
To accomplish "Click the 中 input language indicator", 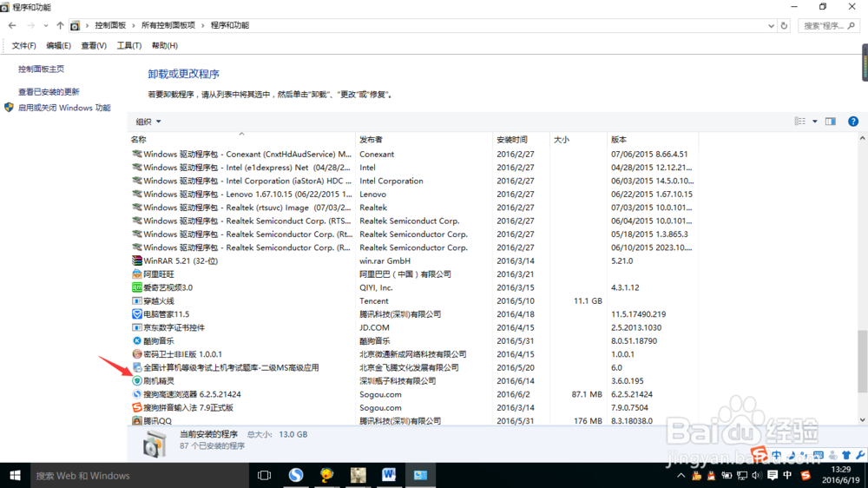I will pyautogui.click(x=788, y=475).
